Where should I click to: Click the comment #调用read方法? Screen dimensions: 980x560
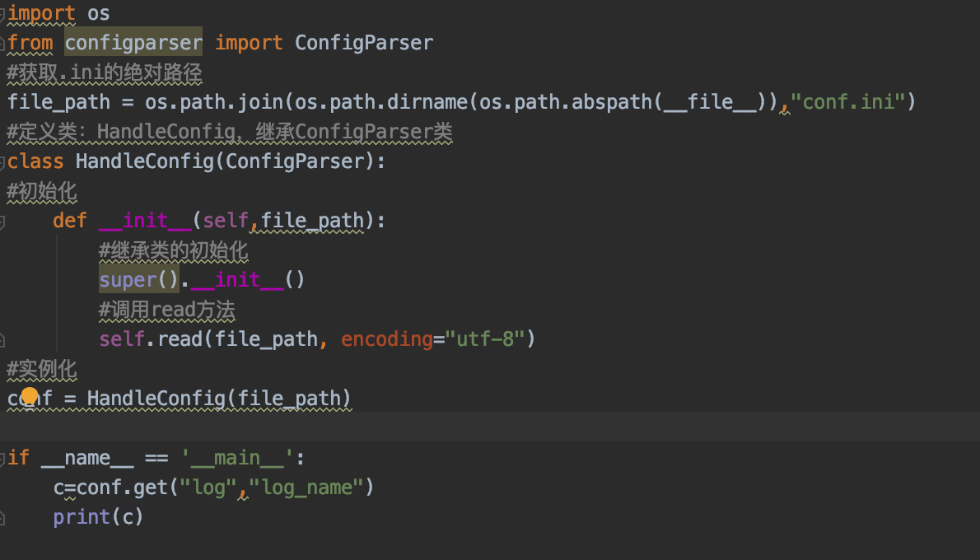click(x=167, y=310)
